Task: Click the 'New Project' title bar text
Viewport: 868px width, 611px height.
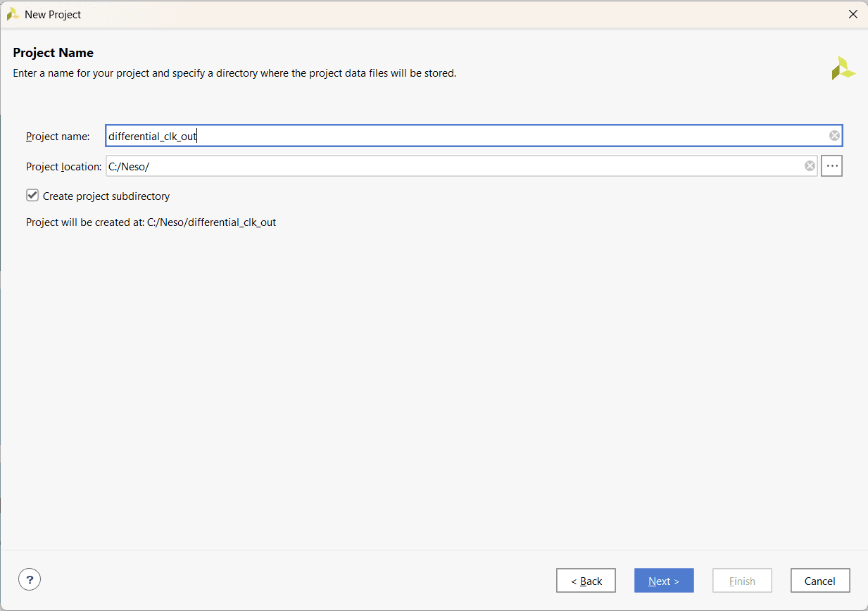Action: click(53, 14)
